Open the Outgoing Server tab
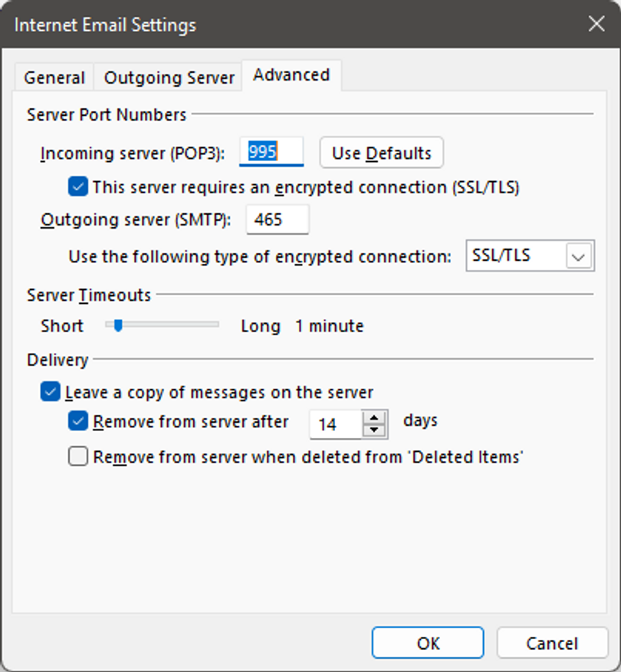 [x=169, y=78]
